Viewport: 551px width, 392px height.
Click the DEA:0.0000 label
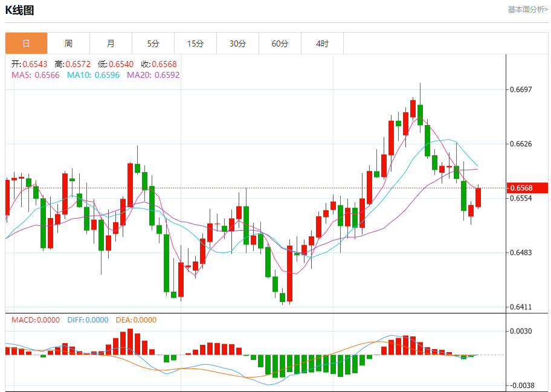click(136, 320)
